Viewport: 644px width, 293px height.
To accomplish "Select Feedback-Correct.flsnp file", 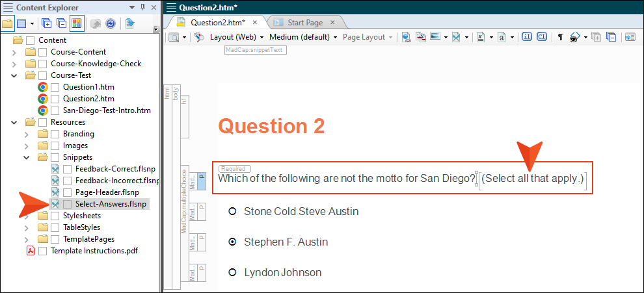I will pyautogui.click(x=115, y=169).
